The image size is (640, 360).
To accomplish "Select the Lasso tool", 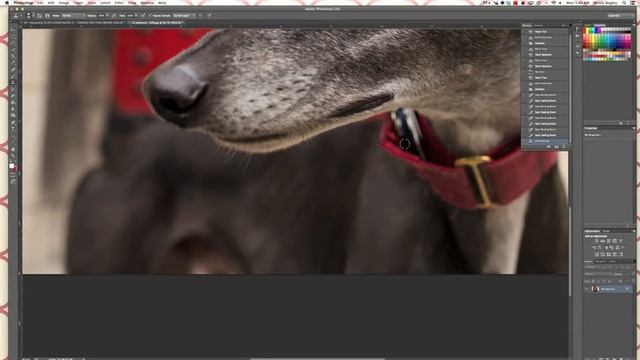I will point(13,42).
